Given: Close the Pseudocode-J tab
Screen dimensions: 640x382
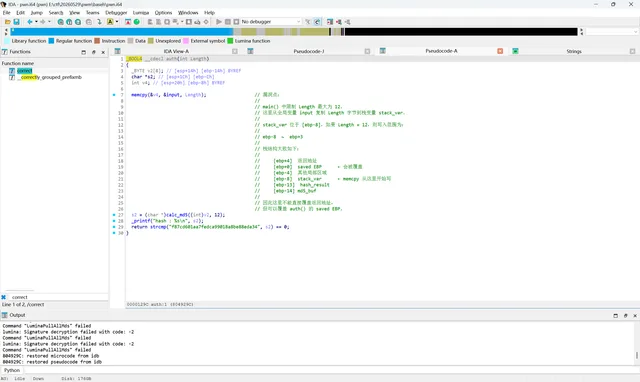Looking at the screenshot, I should tap(367, 51).
